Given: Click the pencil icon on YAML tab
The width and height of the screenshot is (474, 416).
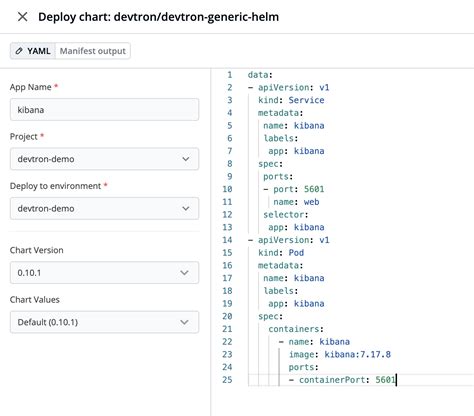Looking at the screenshot, I should (19, 51).
